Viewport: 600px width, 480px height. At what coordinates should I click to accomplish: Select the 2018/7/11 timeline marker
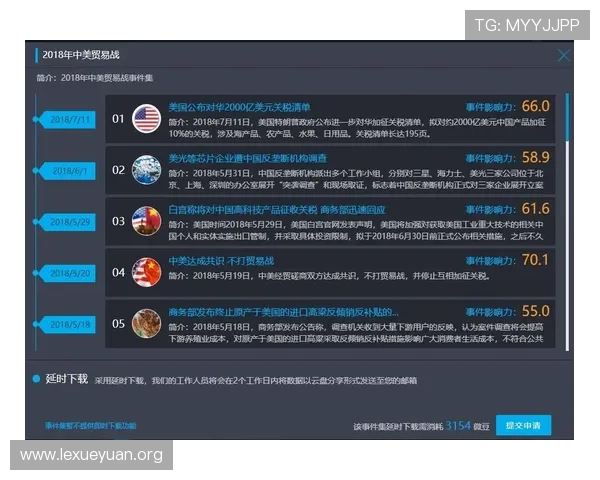point(69,120)
